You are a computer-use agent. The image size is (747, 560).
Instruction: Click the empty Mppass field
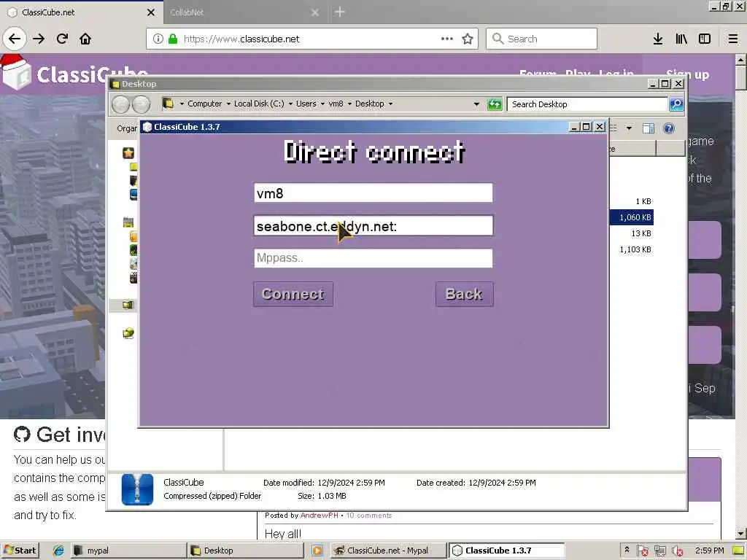pyautogui.click(x=373, y=258)
